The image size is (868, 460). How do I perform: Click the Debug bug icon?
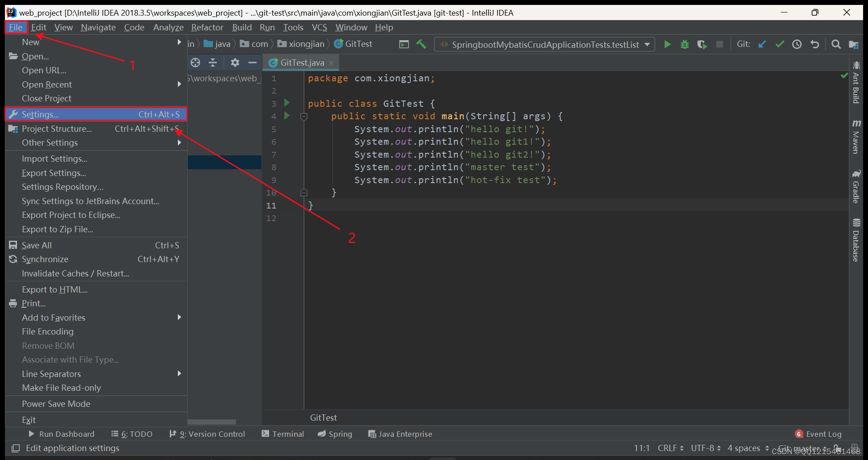685,44
